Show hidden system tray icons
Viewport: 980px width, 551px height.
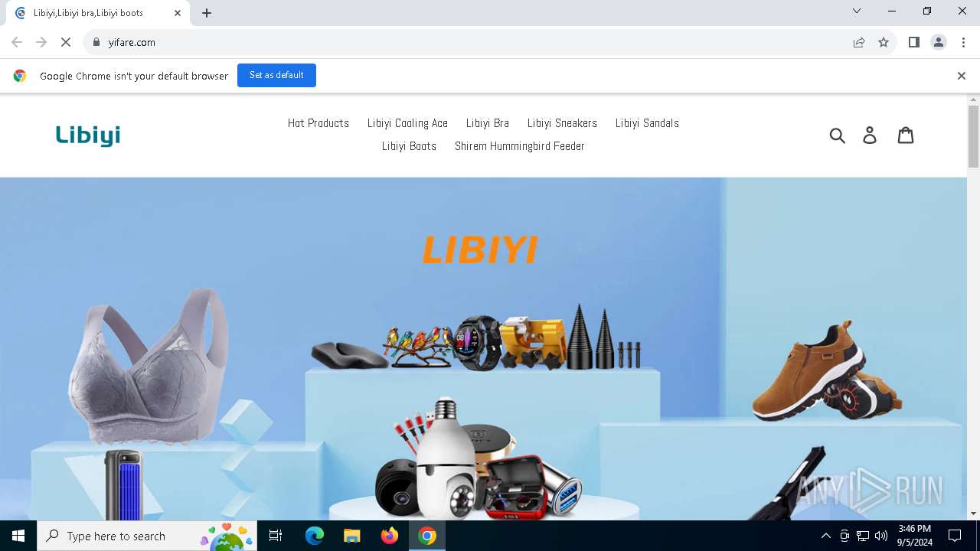point(825,536)
